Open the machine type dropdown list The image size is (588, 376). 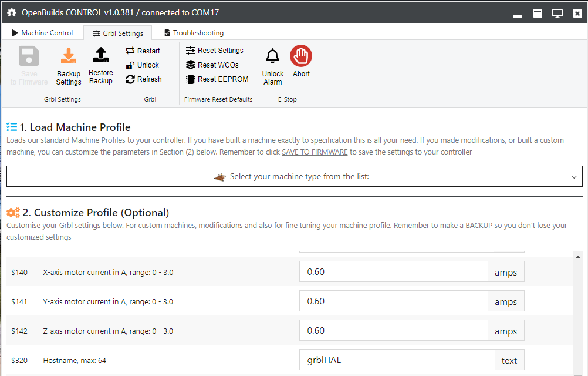coord(294,177)
